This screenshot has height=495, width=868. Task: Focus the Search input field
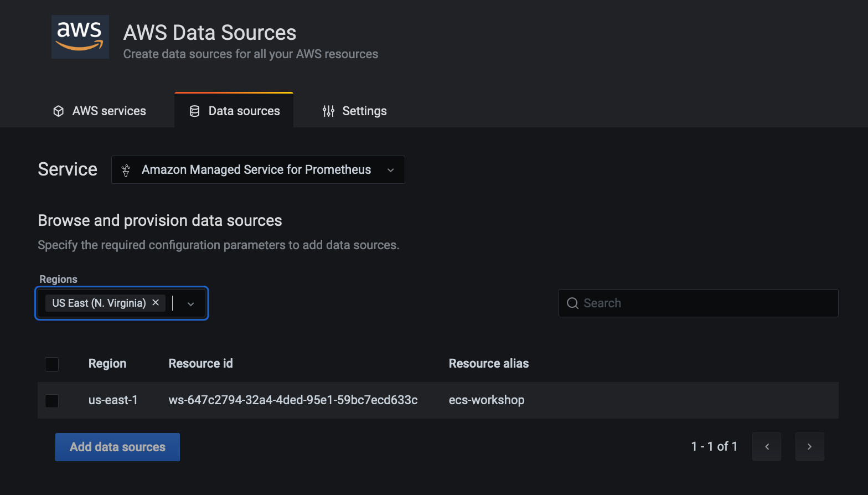[x=699, y=303]
